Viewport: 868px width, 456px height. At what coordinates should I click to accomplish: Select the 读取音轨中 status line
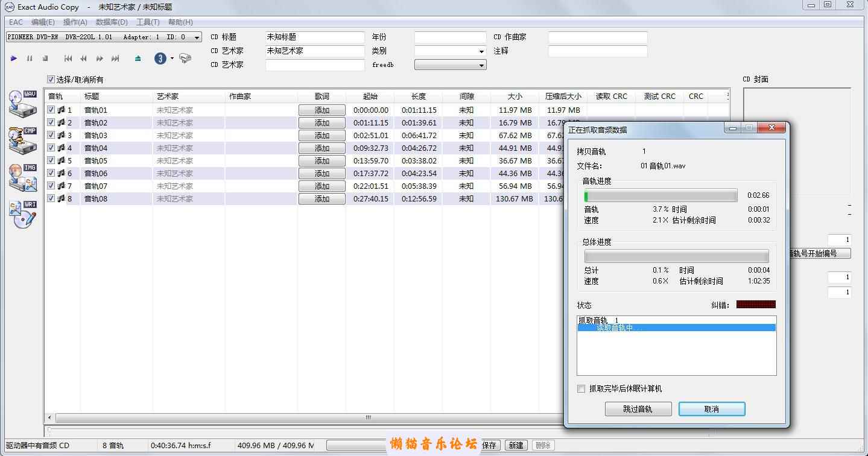click(676, 328)
